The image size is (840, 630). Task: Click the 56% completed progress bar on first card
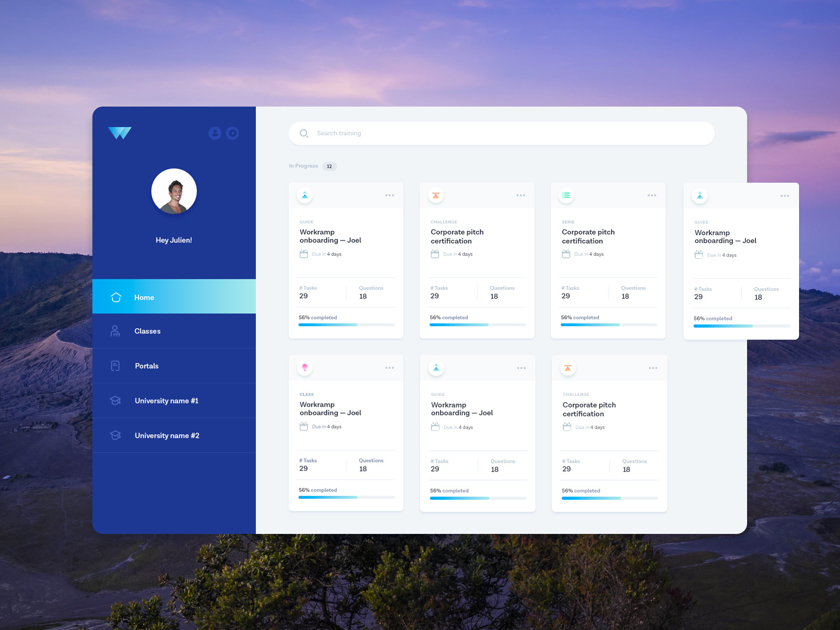click(x=345, y=324)
